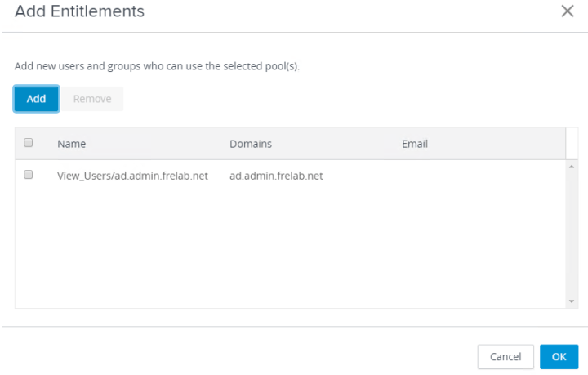Select the View_Users/ad.admin.frelab.net entry name
Viewport: 588px width, 375px height.
132,176
